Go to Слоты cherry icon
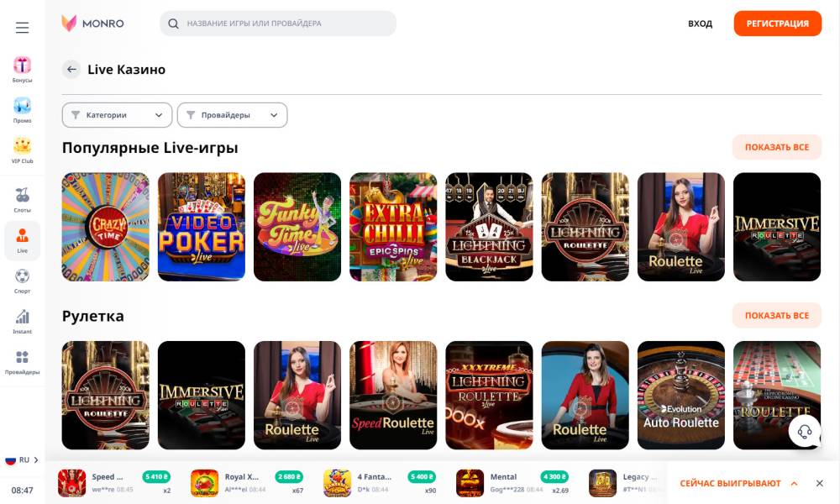This screenshot has height=504, width=840. [x=22, y=195]
